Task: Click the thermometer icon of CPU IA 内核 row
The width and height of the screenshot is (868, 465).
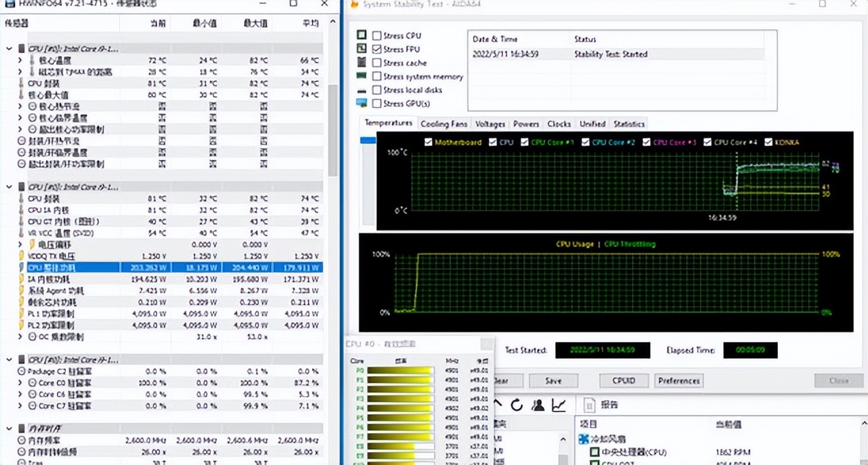Action: click(22, 210)
